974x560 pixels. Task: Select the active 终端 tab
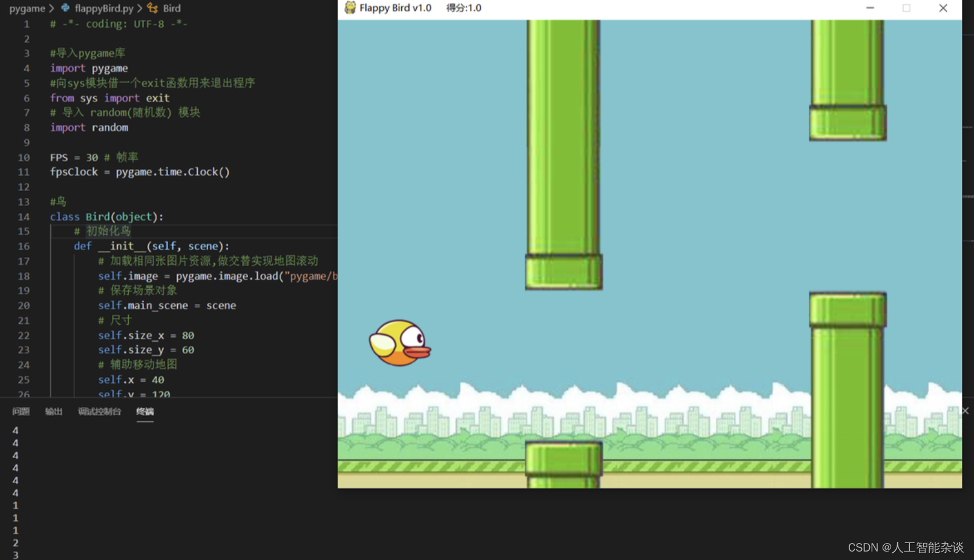(x=145, y=411)
